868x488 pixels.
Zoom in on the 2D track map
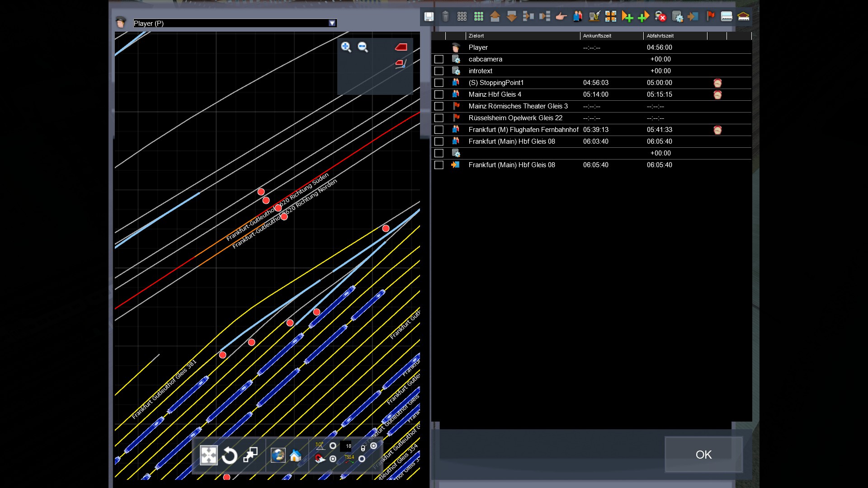coord(346,47)
